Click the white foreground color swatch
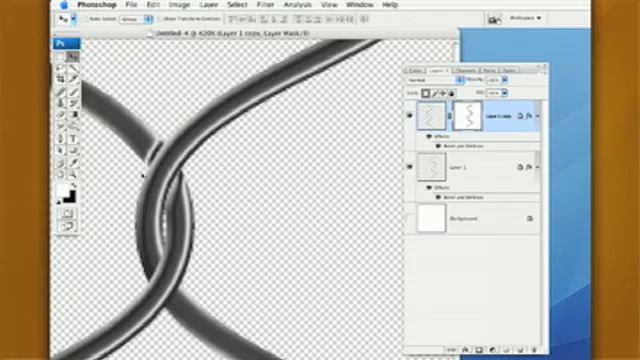 click(x=62, y=190)
